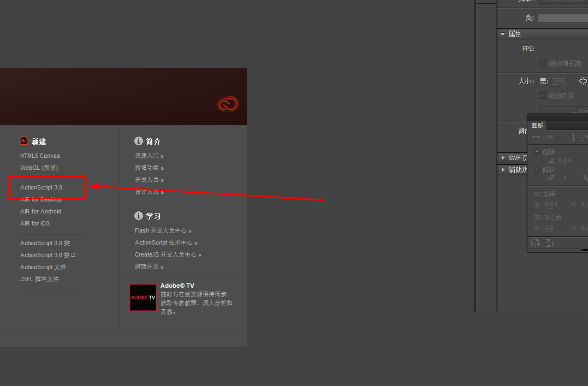Click the width value 1920
588x386 pixels.
point(559,81)
